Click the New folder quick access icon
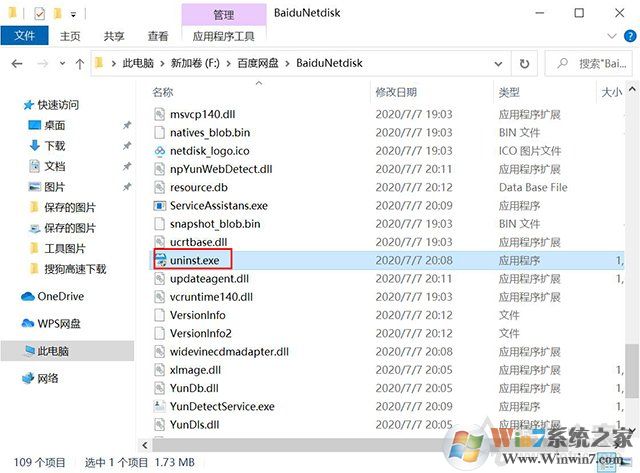Image resolution: width=640 pixels, height=473 pixels. point(58,14)
